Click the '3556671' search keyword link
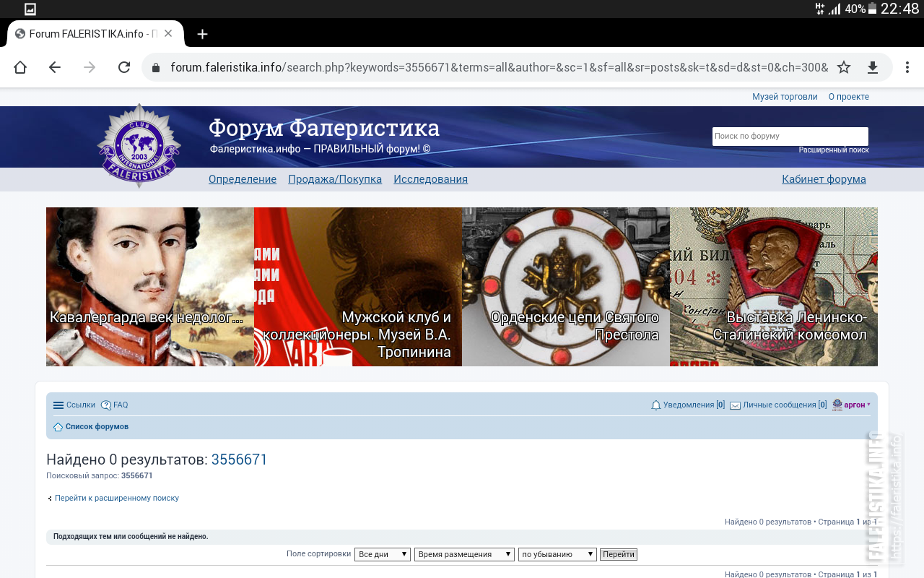Screen dimensions: 924x578 [240, 460]
